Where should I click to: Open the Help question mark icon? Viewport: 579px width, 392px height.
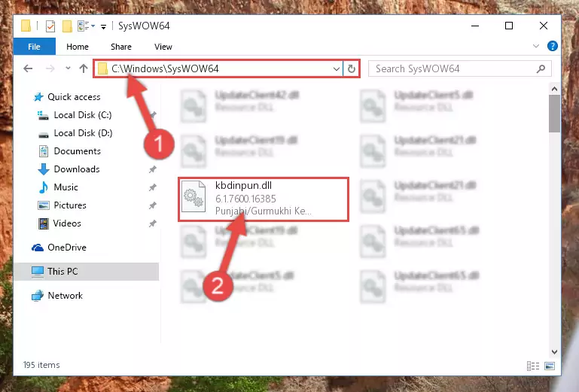[x=553, y=46]
